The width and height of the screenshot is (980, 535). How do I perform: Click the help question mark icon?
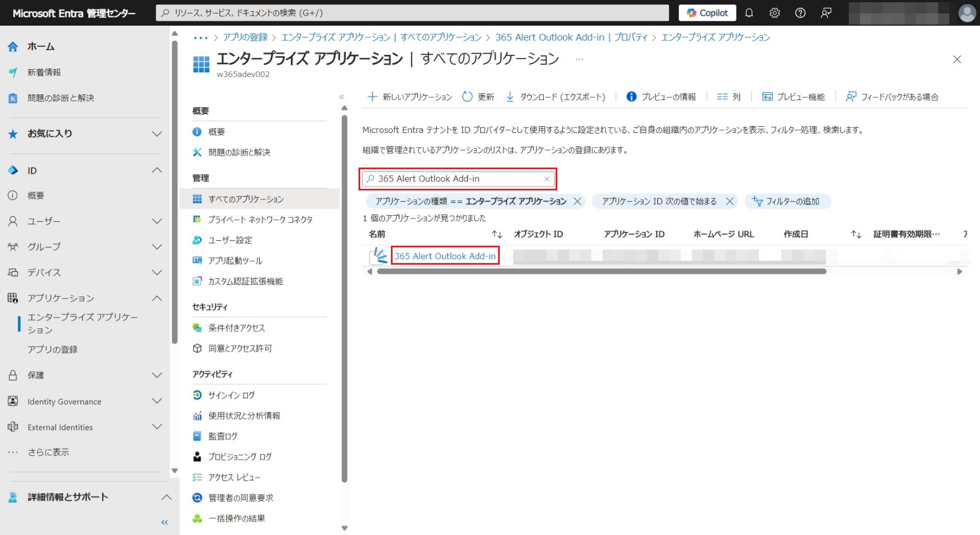tap(800, 13)
